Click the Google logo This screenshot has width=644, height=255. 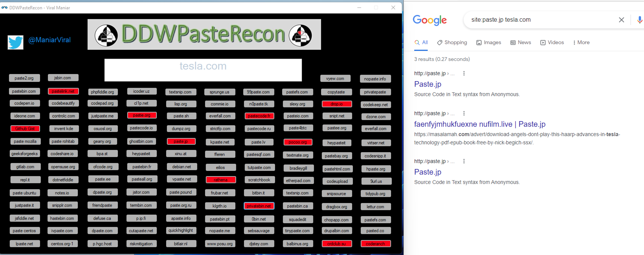coord(430,20)
